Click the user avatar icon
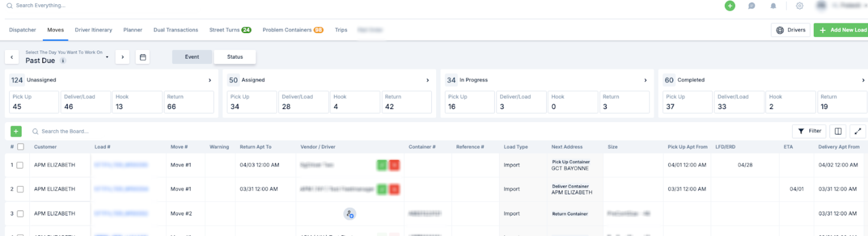The height and width of the screenshot is (236, 868). [x=821, y=6]
